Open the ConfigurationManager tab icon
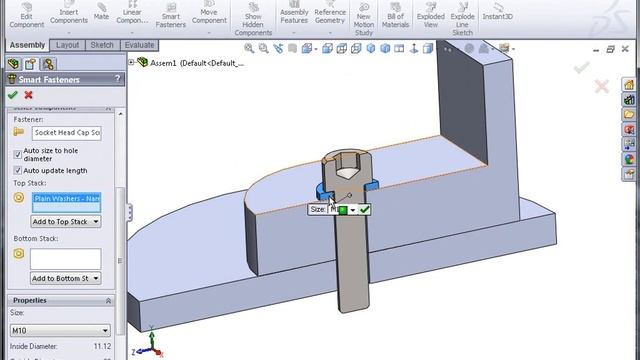This screenshot has height=360, width=640. point(48,64)
